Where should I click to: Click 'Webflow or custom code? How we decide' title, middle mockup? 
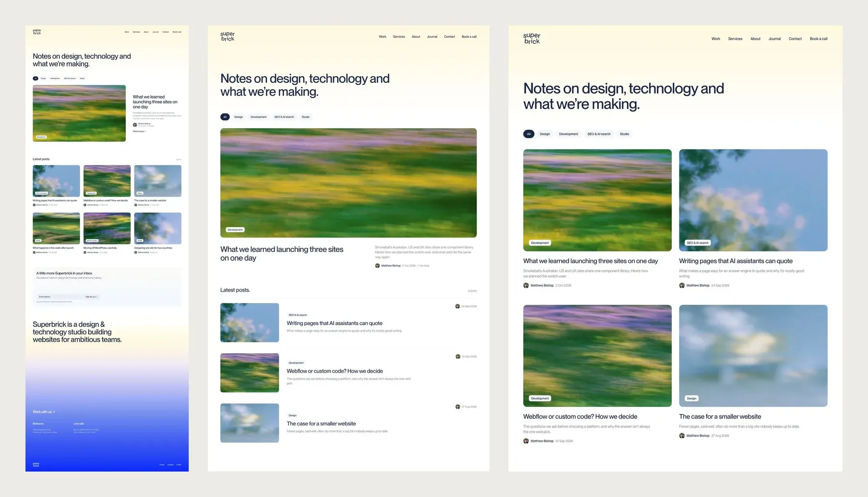pyautogui.click(x=335, y=371)
